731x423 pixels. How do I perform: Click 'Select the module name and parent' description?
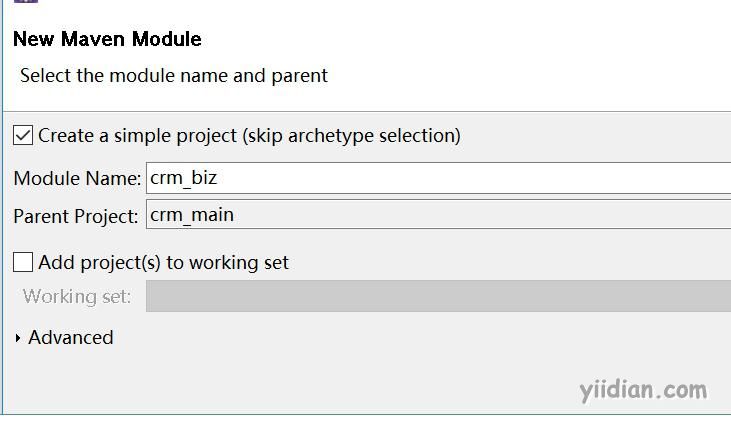pyautogui.click(x=174, y=76)
